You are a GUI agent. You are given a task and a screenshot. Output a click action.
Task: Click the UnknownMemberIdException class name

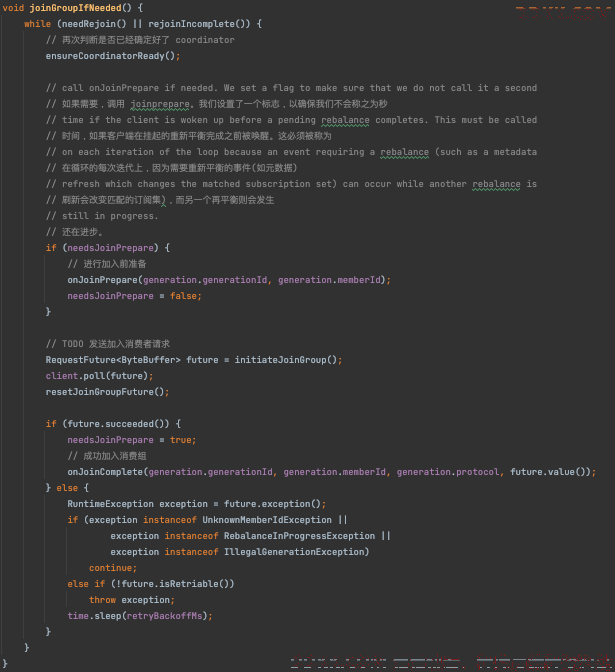click(x=267, y=520)
